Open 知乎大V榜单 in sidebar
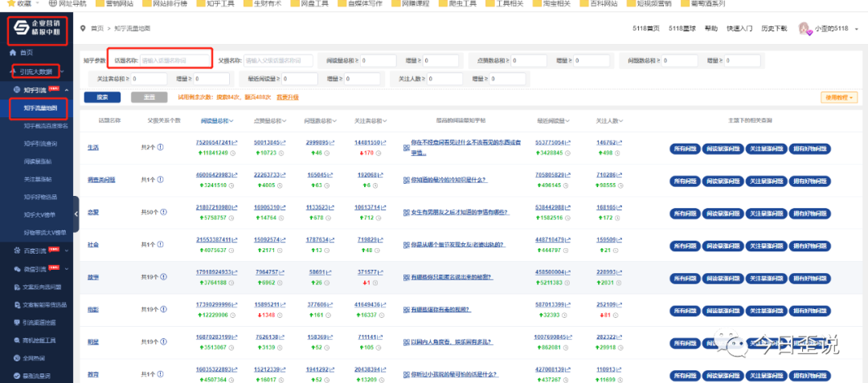The width and height of the screenshot is (868, 383). (40, 214)
